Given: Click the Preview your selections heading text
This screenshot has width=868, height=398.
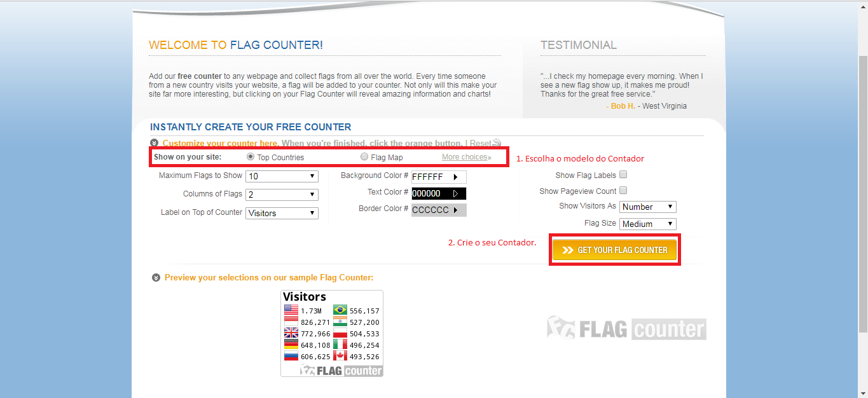Looking at the screenshot, I should click(269, 278).
